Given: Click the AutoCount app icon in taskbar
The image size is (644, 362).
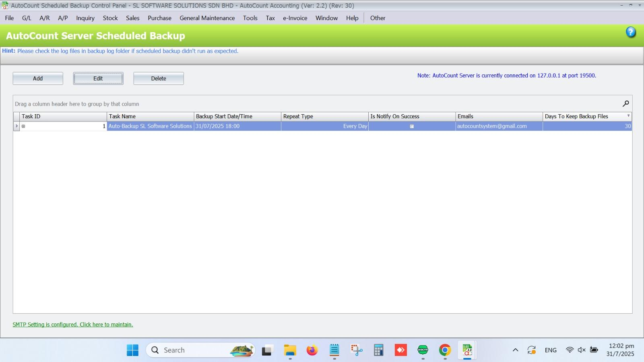Looking at the screenshot, I should pos(467,350).
